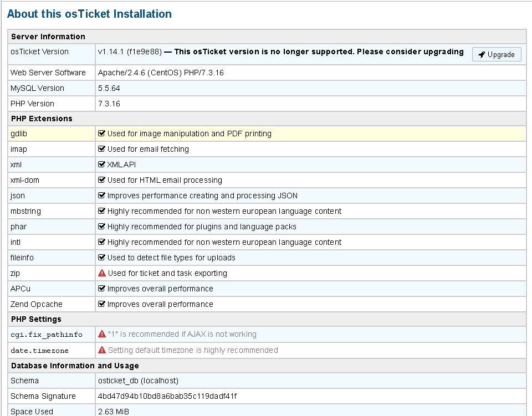Viewport: 532px width, 416px height.
Task: Click the xml extension check mark icon
Action: click(x=102, y=165)
